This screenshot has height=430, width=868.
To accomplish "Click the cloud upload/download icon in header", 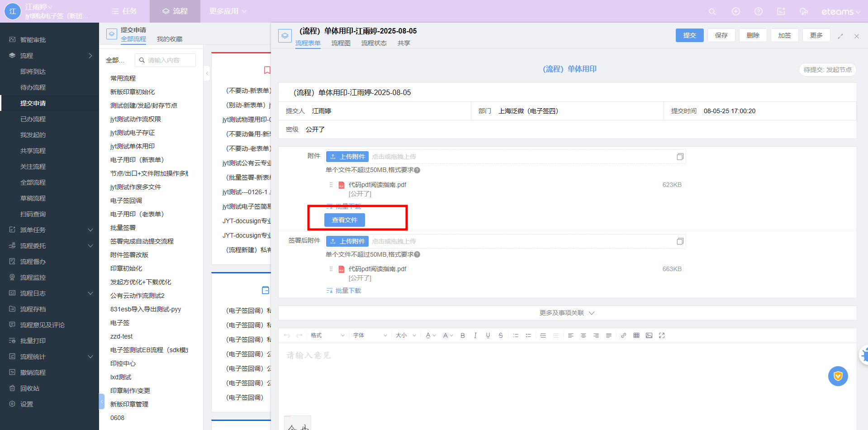I will point(803,12).
